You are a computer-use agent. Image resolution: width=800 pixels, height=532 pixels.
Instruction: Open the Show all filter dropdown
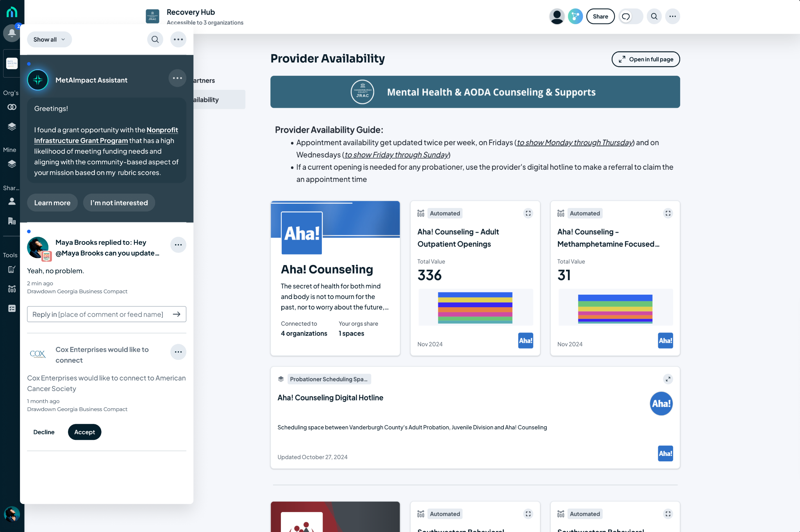point(49,39)
